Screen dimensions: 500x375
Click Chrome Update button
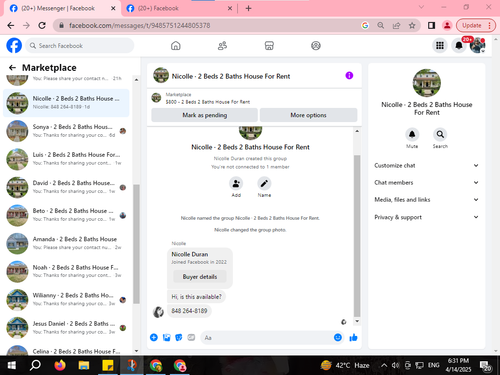point(476,25)
